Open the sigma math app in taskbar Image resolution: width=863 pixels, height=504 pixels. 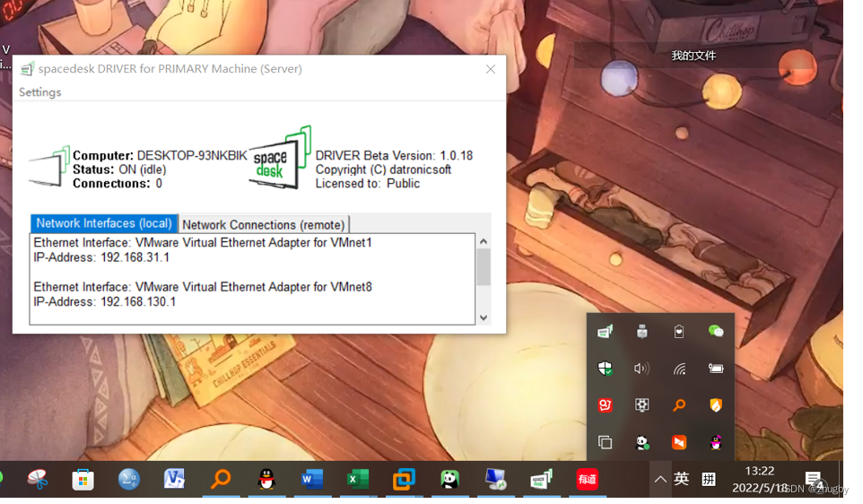129,479
